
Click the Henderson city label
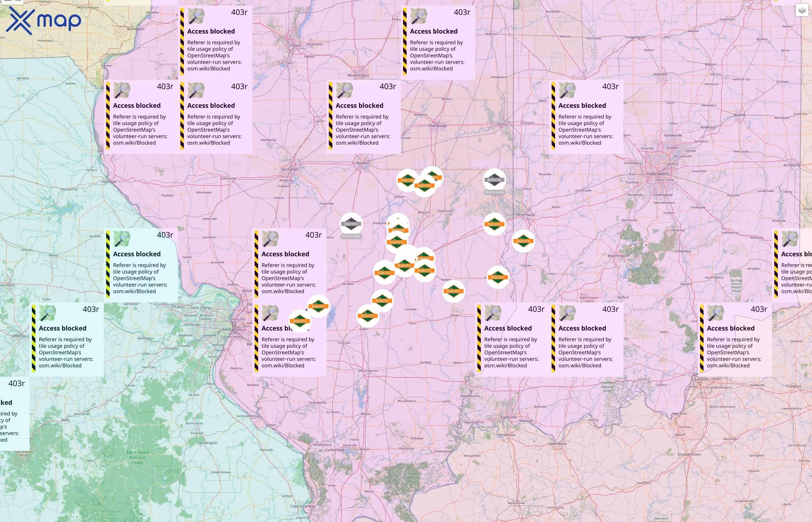coord(506,435)
